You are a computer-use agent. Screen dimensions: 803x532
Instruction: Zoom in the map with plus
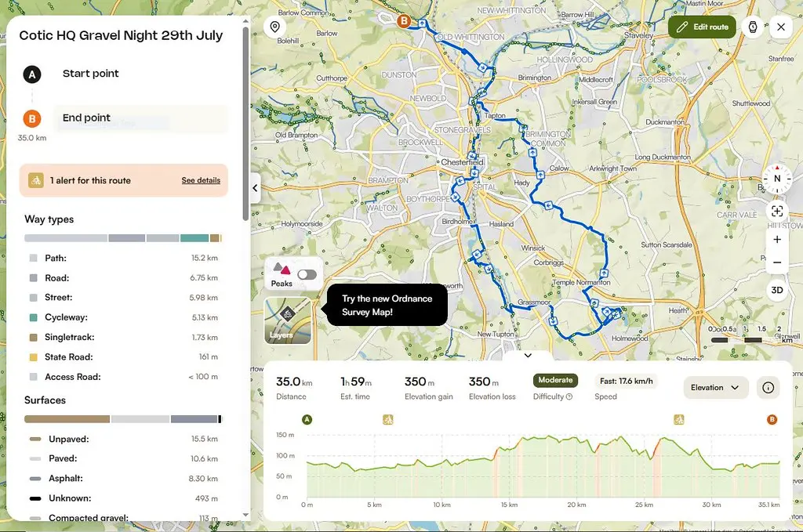click(x=777, y=239)
